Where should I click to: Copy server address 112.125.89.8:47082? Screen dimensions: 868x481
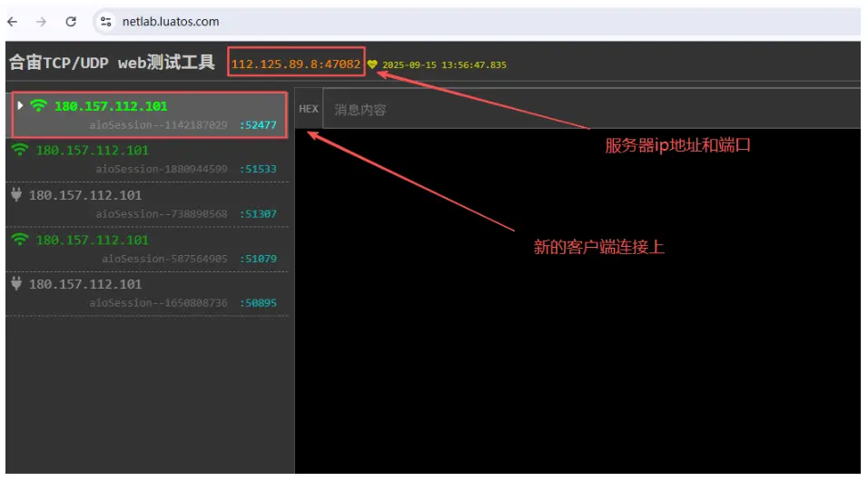(x=296, y=64)
